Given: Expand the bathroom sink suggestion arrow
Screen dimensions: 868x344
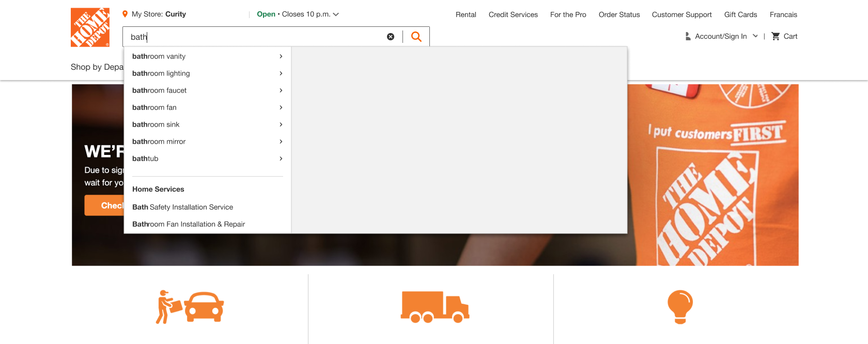Looking at the screenshot, I should [281, 124].
